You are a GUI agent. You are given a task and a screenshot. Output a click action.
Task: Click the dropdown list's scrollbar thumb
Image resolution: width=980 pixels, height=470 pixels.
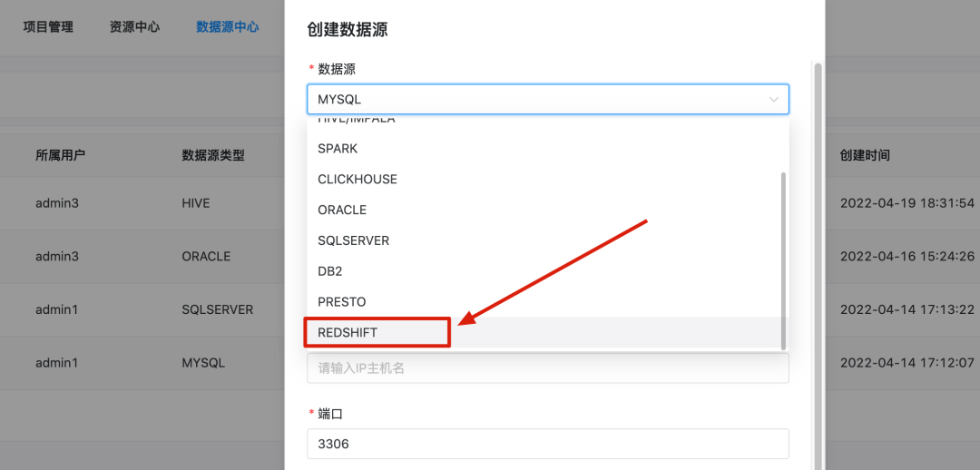783,259
